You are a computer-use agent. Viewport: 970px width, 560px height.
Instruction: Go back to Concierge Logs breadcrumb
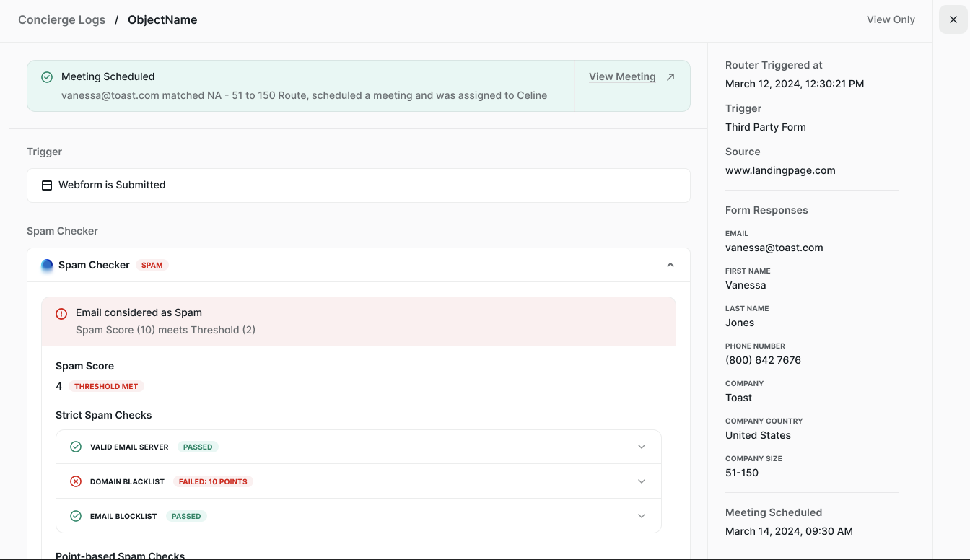coord(61,20)
